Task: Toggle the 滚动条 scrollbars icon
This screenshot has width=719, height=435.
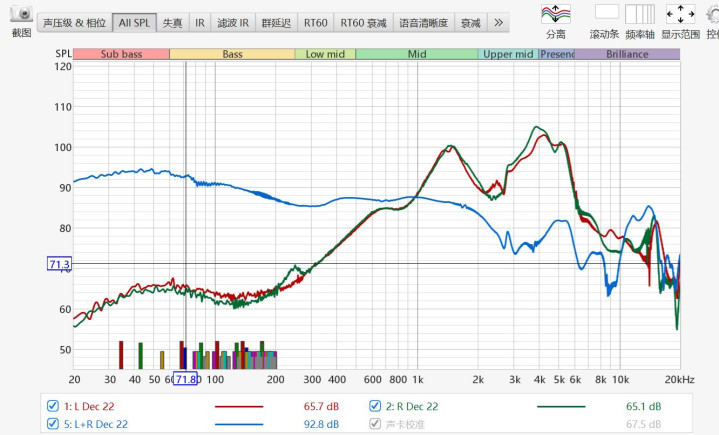Action: 606,12
